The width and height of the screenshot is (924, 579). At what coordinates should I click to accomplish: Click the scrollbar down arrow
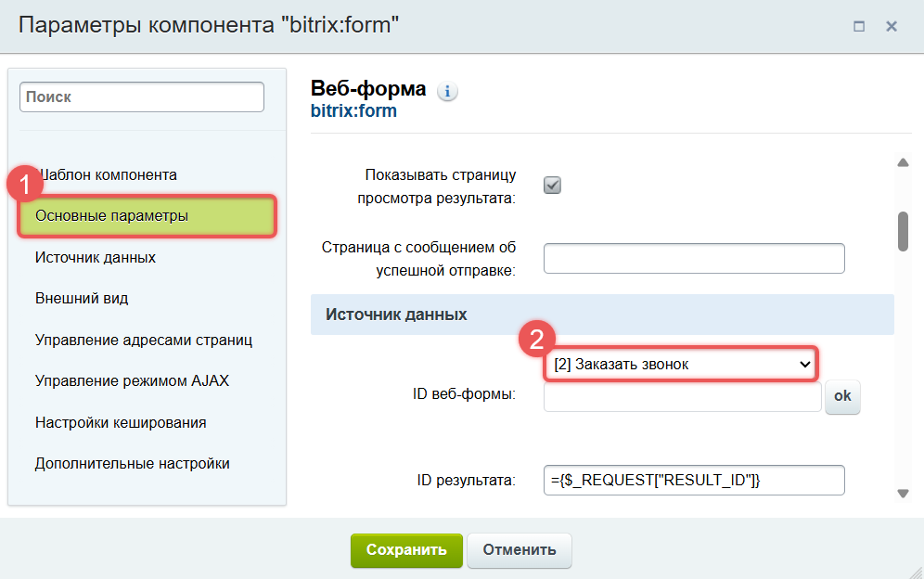point(903,494)
